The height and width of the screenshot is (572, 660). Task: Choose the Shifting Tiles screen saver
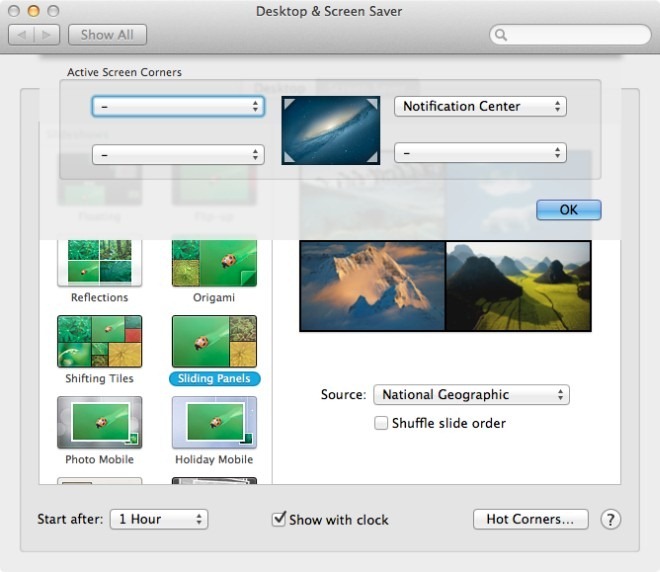(99, 341)
